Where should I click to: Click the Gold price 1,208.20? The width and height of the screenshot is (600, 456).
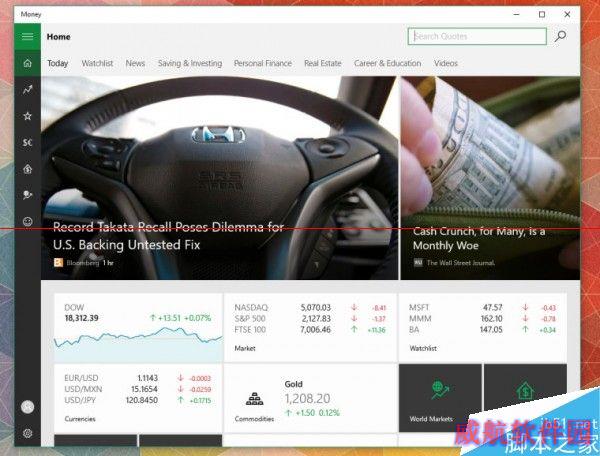(307, 399)
